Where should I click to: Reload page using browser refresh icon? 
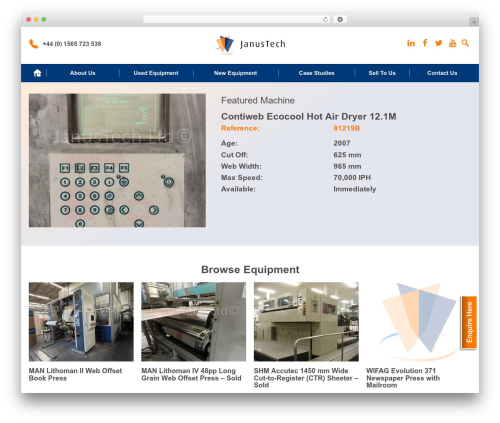pyautogui.click(x=325, y=19)
